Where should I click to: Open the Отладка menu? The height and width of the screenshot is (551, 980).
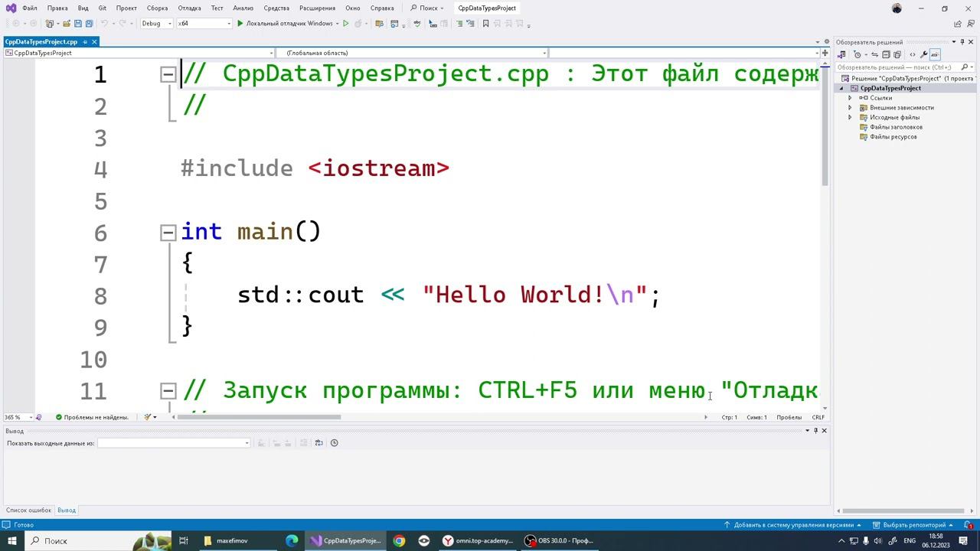pyautogui.click(x=189, y=8)
